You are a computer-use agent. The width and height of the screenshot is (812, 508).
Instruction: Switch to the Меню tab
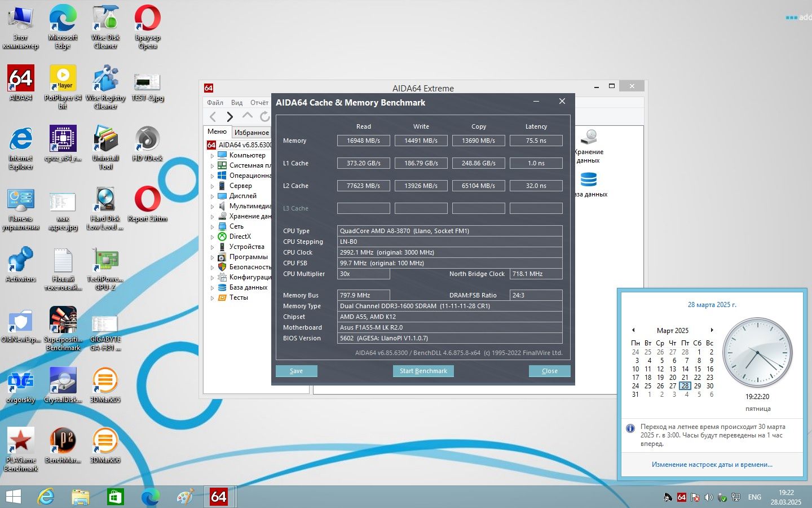pyautogui.click(x=217, y=132)
